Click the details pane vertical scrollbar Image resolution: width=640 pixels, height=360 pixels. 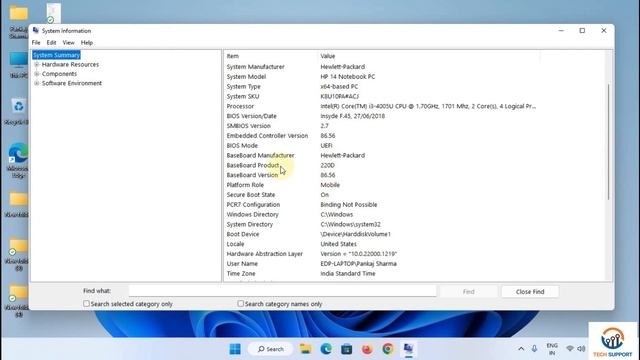coord(609,141)
